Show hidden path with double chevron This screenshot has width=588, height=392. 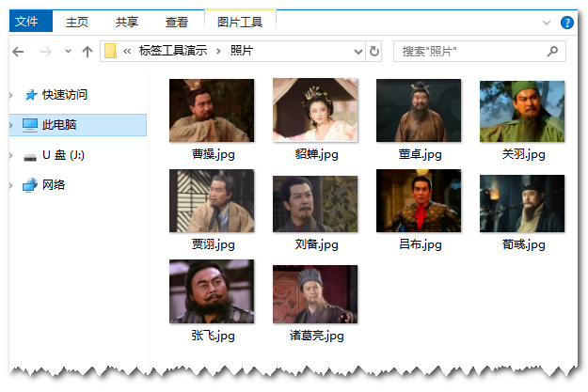click(x=127, y=51)
